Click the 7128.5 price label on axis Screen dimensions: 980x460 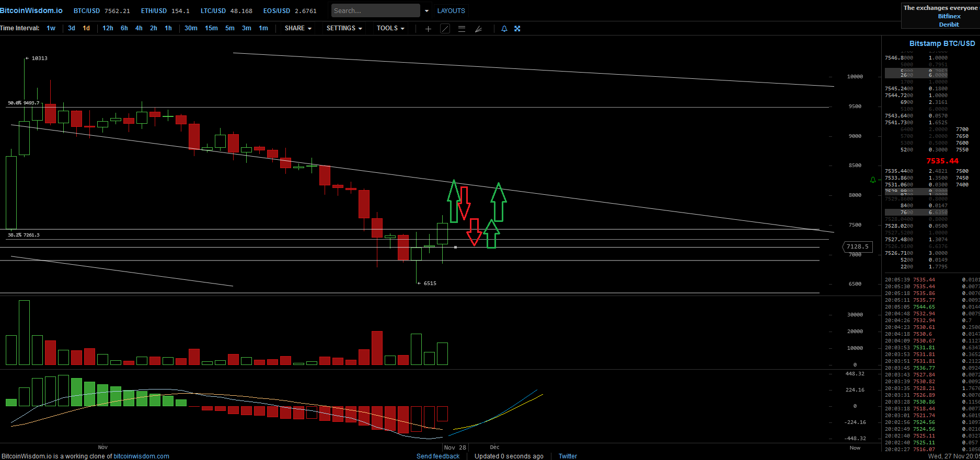[x=857, y=246]
